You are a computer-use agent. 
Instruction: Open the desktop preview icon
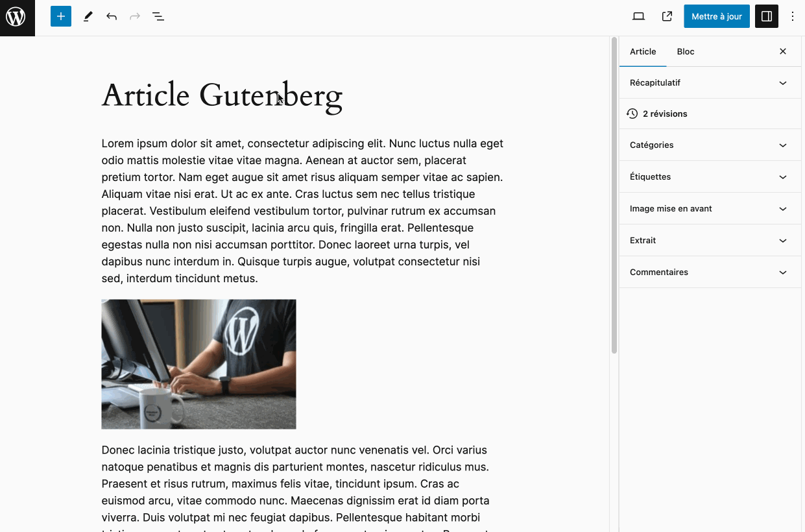tap(638, 16)
